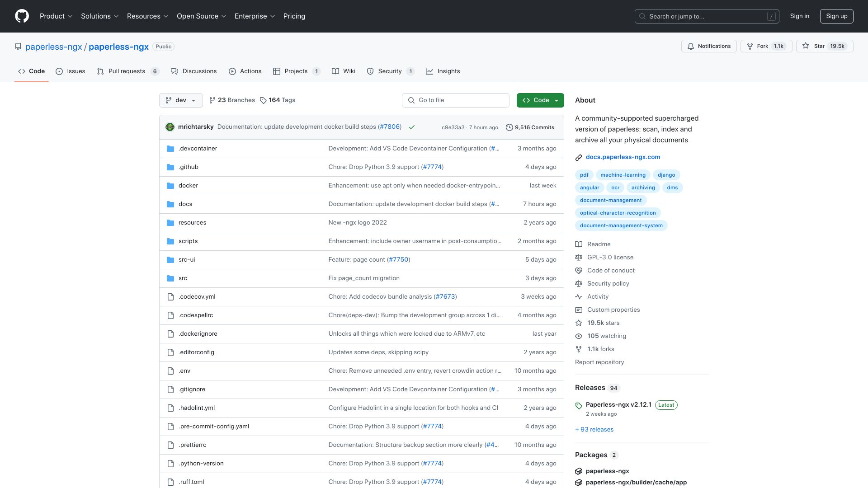Click the GitHub logo icon
The height and width of the screenshot is (488, 868).
pos(22,16)
